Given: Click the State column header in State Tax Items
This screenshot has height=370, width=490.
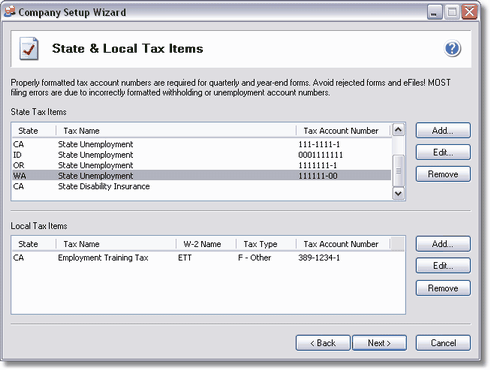Looking at the screenshot, I should pos(34,131).
